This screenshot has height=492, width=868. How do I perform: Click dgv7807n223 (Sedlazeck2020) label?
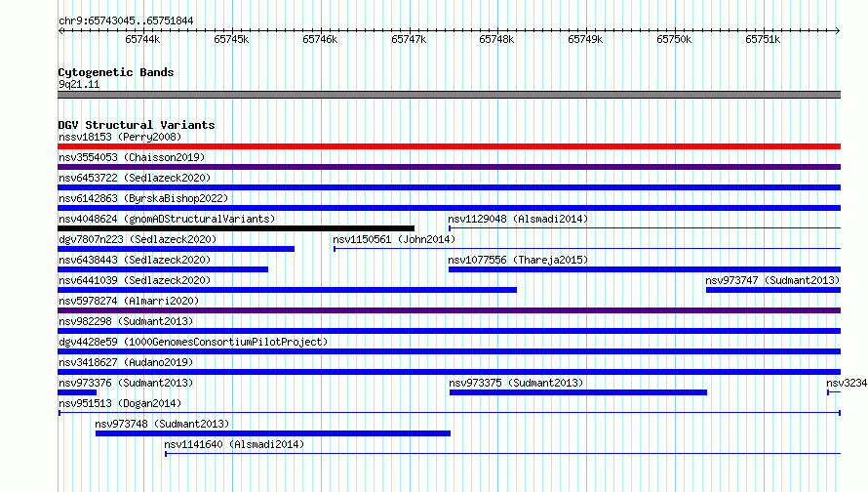tap(138, 239)
